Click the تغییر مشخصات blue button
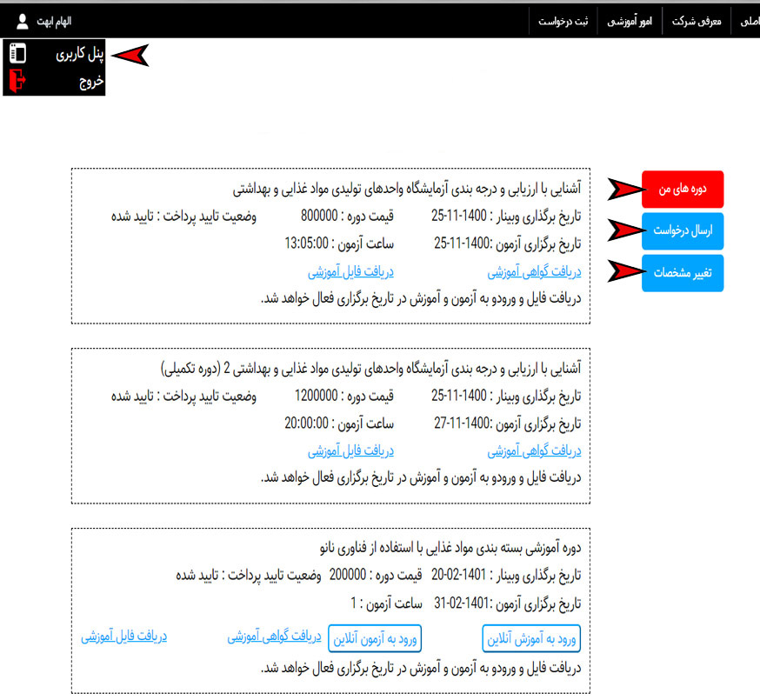760x700 pixels. click(x=683, y=273)
